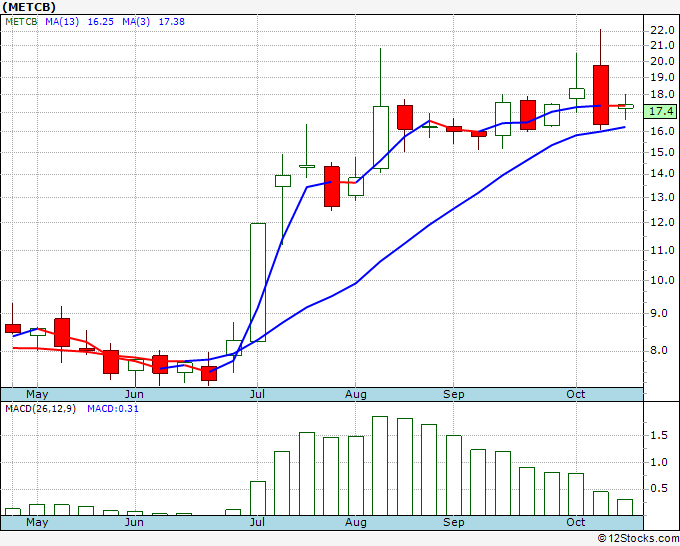Click the 1.5 MACD axis label

(659, 435)
